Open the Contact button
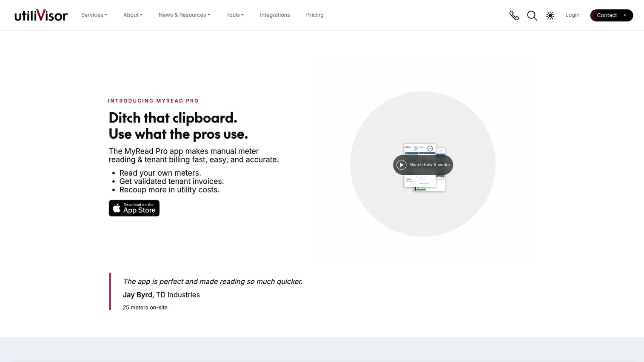 tap(611, 15)
